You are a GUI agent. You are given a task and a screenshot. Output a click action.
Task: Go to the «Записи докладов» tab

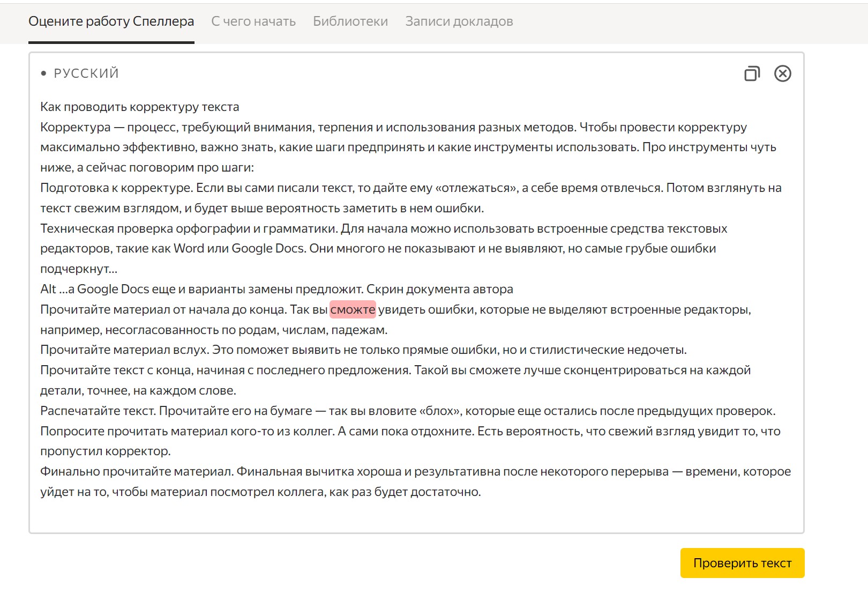(459, 21)
